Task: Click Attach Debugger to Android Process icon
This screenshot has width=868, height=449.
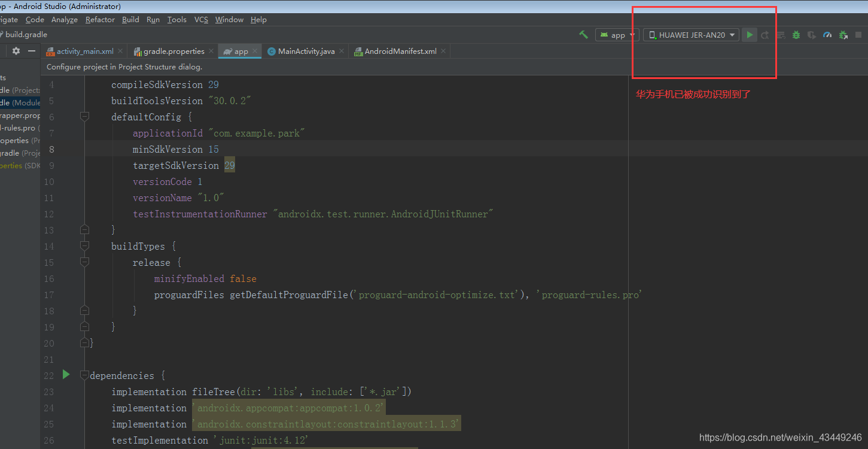Action: coord(843,35)
